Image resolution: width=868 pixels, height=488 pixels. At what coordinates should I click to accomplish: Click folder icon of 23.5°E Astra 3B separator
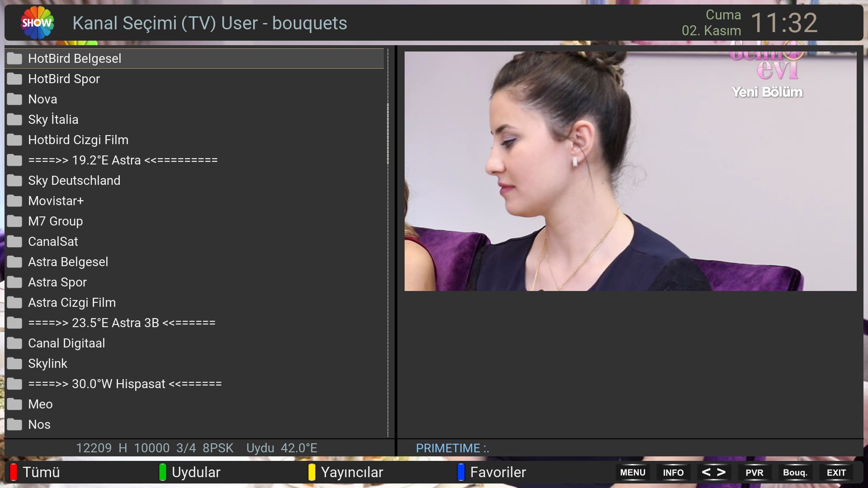click(14, 323)
